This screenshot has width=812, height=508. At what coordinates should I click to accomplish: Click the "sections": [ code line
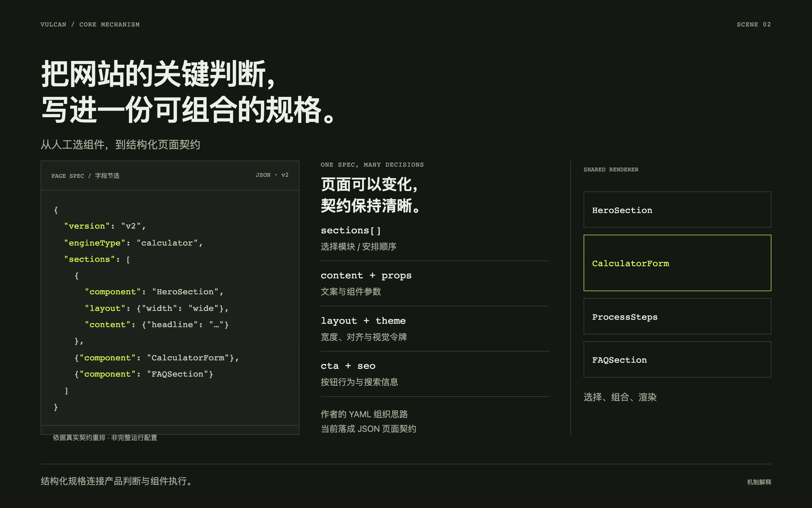97,259
